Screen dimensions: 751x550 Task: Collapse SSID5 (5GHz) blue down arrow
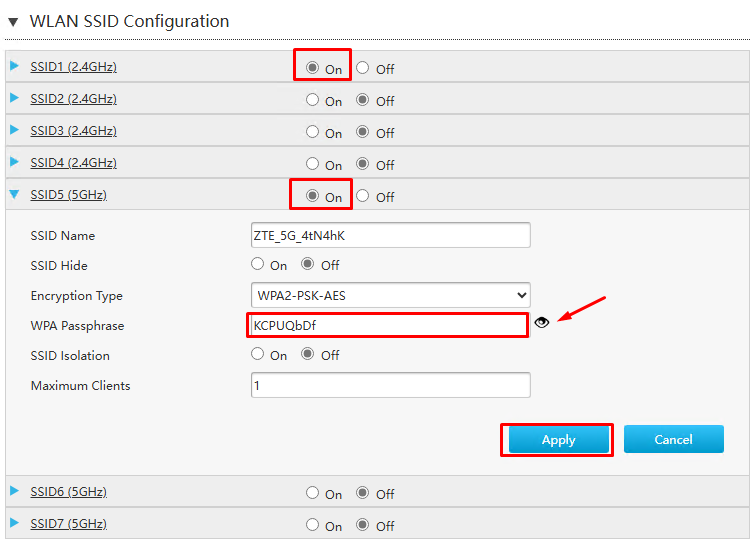[14, 194]
